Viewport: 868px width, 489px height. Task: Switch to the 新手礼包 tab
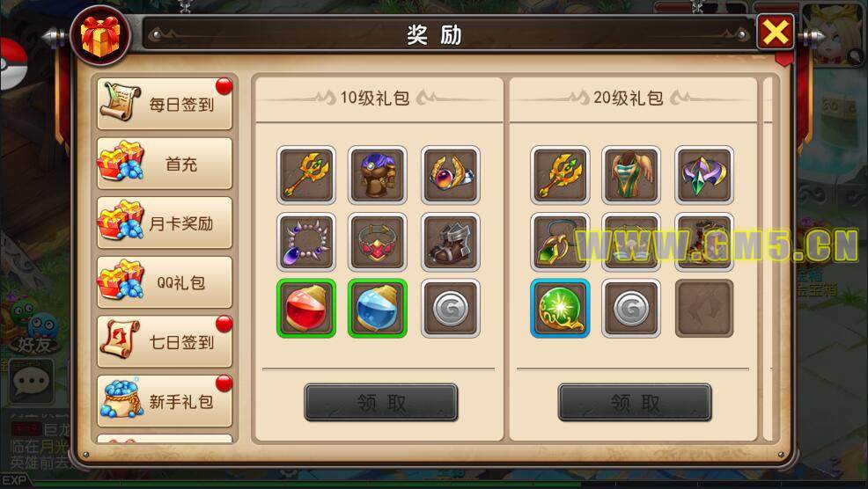point(165,401)
